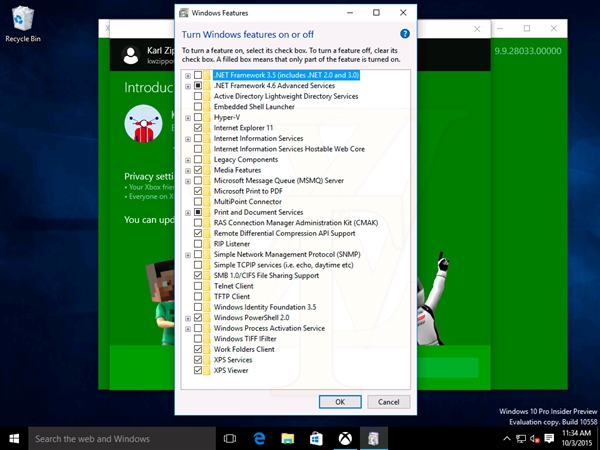The height and width of the screenshot is (450, 600).
Task: Switch to Xbox app in taskbar
Action: coord(343,438)
